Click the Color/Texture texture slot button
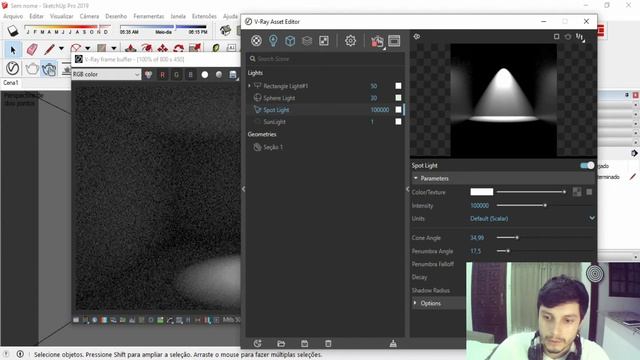Viewport: 640px width, 360px height. pyautogui.click(x=577, y=192)
